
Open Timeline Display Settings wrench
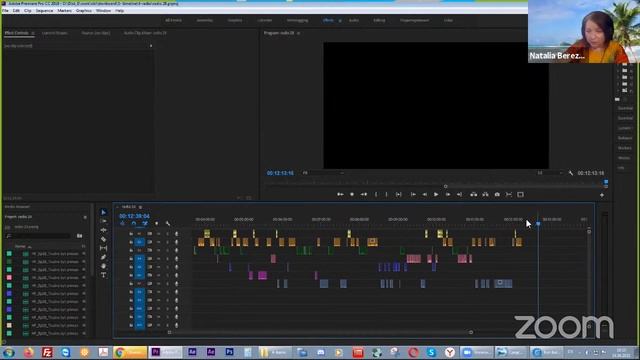click(x=168, y=224)
